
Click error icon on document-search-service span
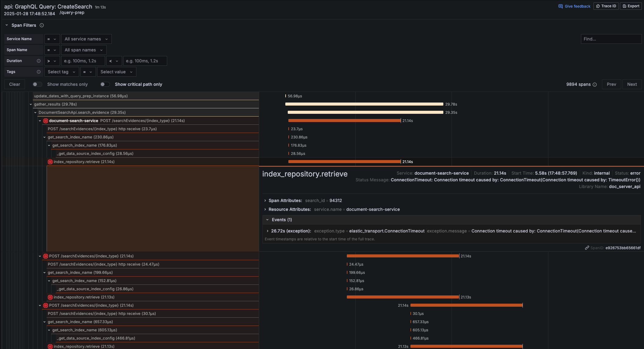(x=46, y=121)
